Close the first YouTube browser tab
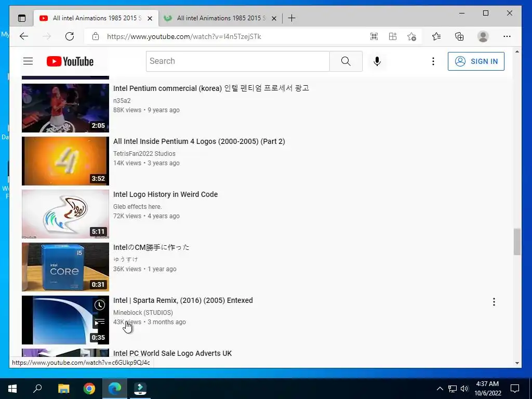This screenshot has height=399, width=532. [x=150, y=18]
